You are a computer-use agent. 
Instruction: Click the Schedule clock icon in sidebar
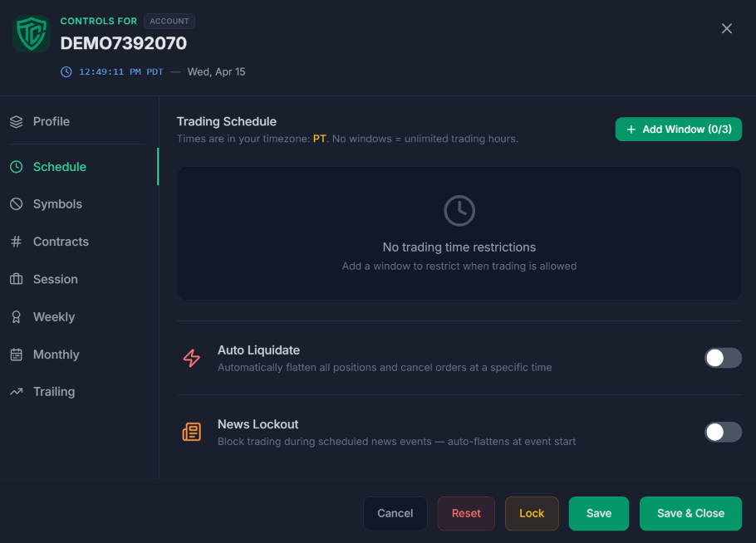(x=17, y=166)
